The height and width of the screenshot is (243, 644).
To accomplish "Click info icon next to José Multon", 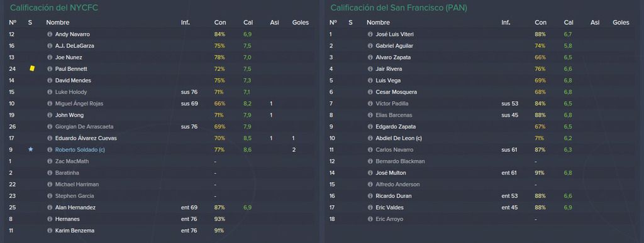I will [x=370, y=173].
